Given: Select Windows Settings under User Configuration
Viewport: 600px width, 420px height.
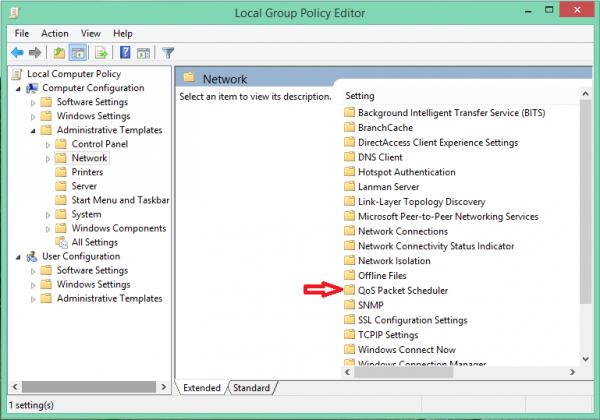Looking at the screenshot, I should click(x=93, y=284).
